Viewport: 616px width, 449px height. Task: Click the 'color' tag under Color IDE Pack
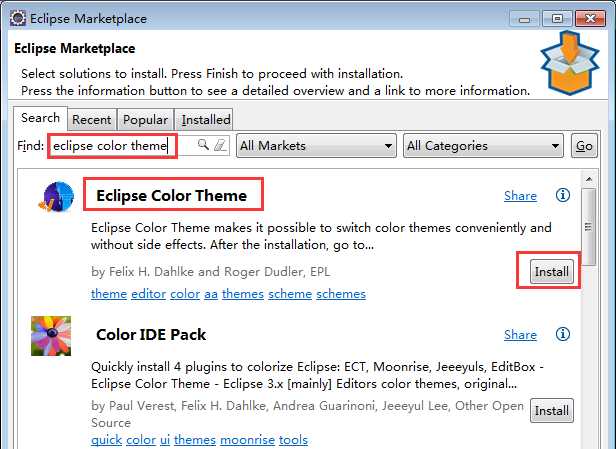point(141,440)
